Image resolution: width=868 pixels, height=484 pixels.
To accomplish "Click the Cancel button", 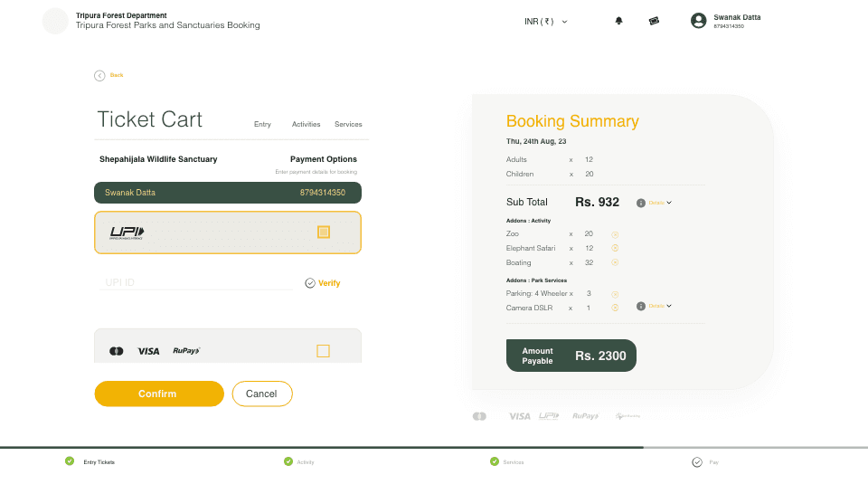I will (262, 394).
